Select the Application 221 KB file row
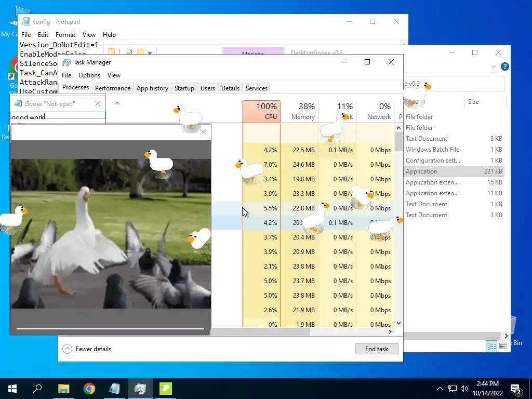Screen dimensions: 532x399 click(x=454, y=171)
